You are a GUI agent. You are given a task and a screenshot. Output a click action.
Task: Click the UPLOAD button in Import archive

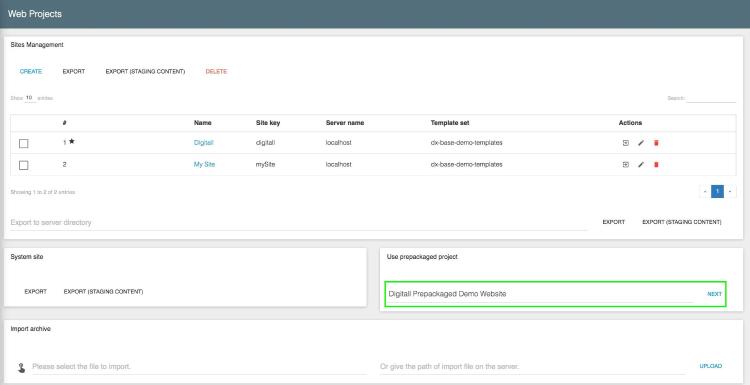coord(711,366)
